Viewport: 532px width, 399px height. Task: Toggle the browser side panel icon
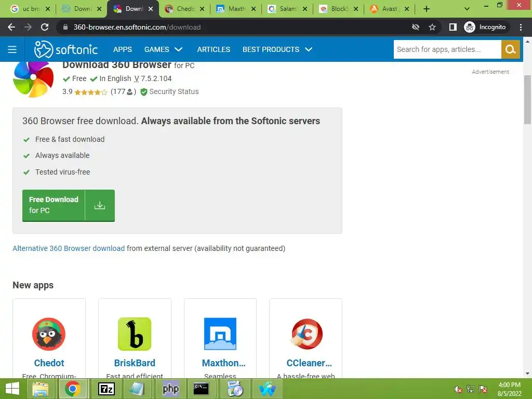click(x=453, y=27)
